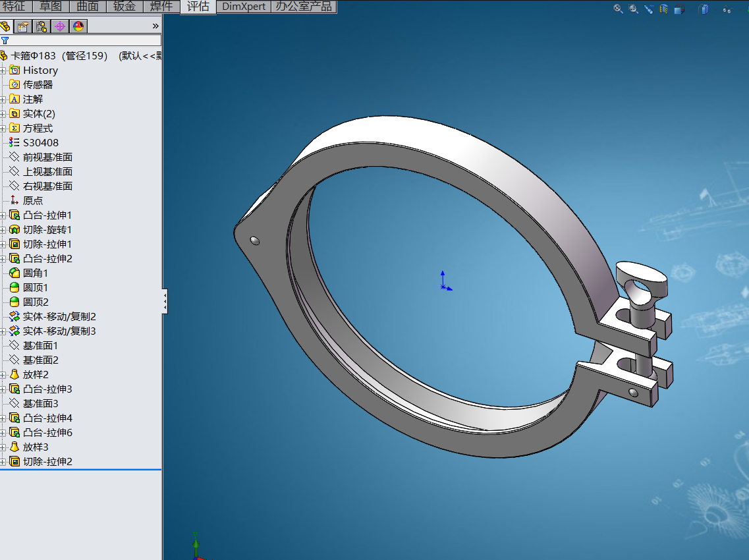The width and height of the screenshot is (749, 560).
Task: Expand the 实体(2) solid bodies folder
Action: tap(3, 114)
